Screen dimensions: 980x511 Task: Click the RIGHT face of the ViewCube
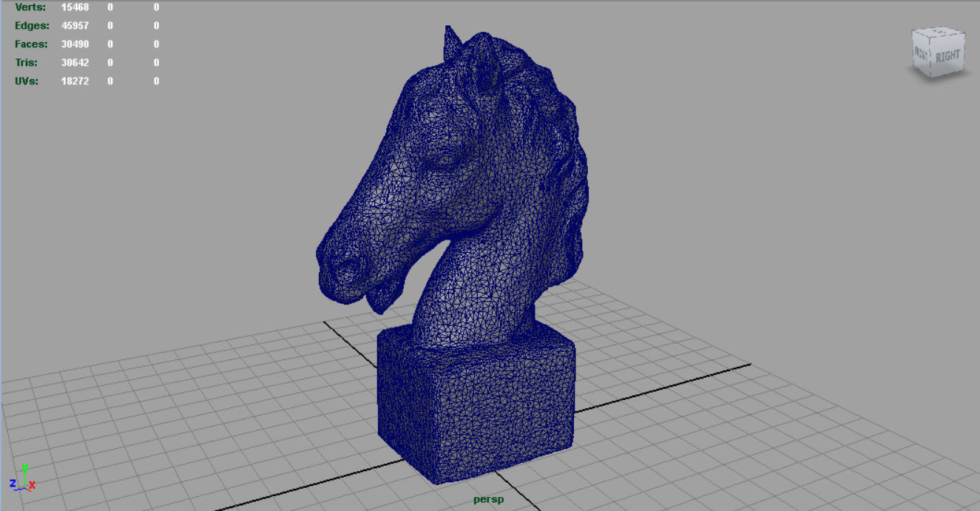[x=947, y=57]
